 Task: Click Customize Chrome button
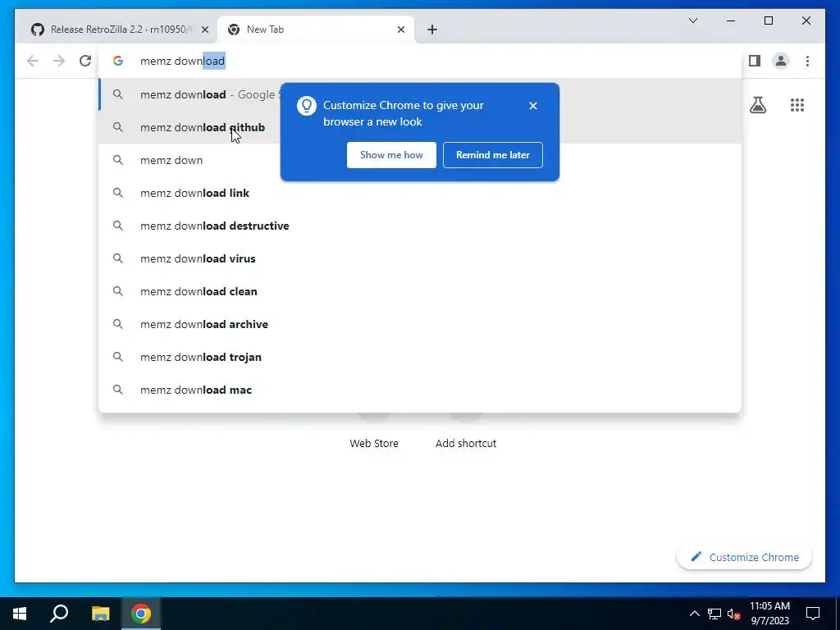coord(744,557)
